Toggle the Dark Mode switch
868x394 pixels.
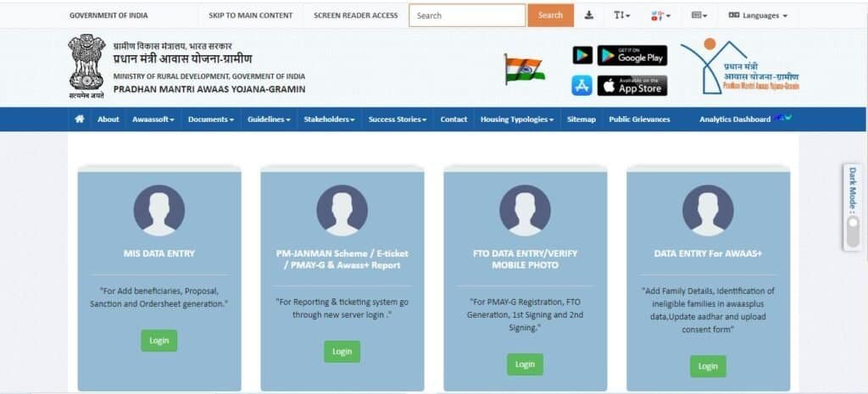[x=853, y=232]
